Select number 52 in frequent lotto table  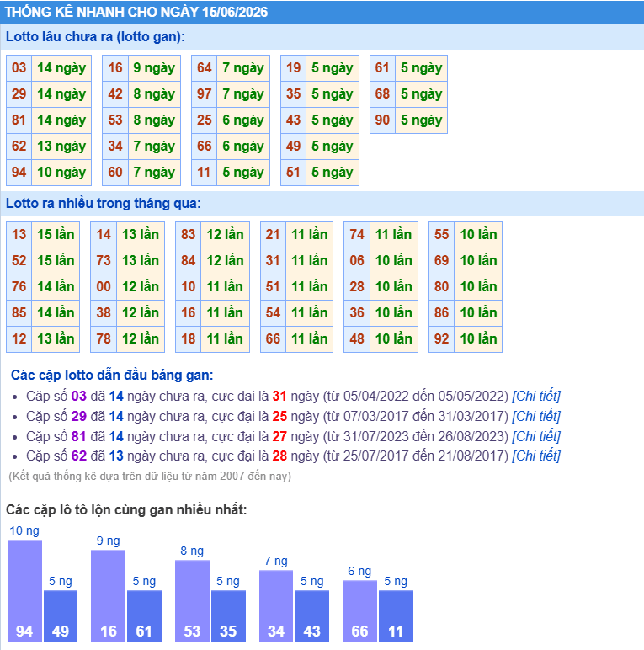[19, 261]
